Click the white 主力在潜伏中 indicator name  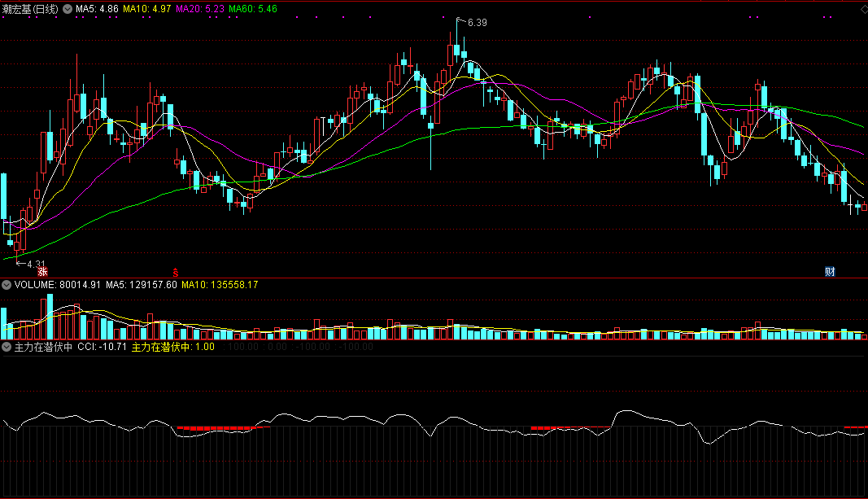pos(43,347)
